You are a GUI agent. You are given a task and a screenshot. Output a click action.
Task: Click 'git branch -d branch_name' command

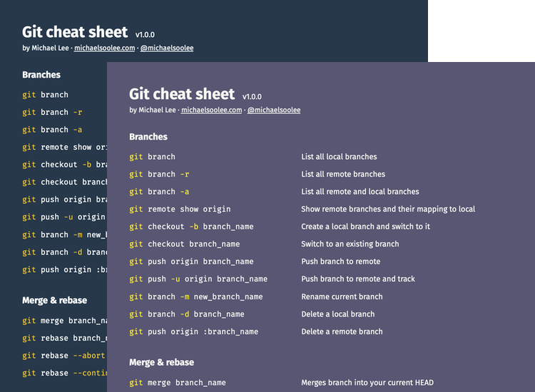coord(187,314)
